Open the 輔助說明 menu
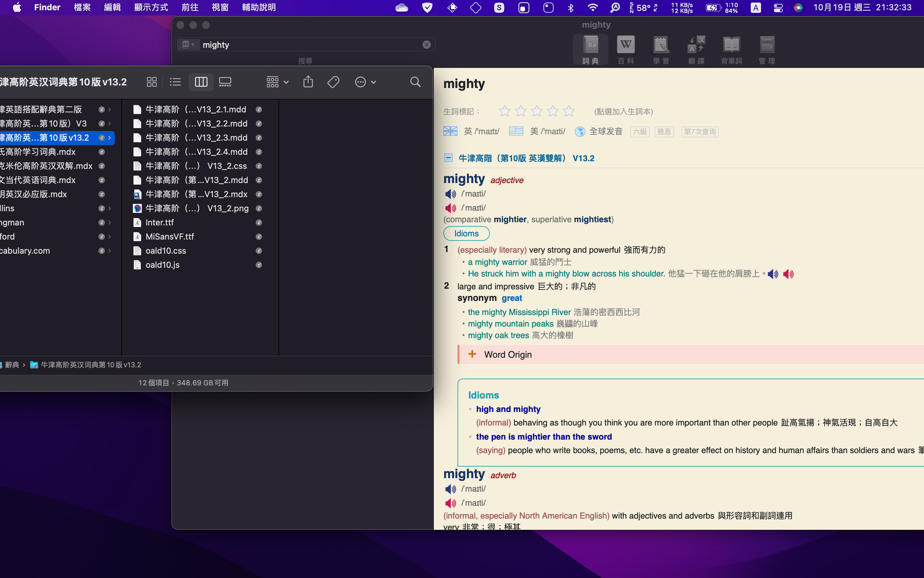This screenshot has height=578, width=924. (259, 8)
